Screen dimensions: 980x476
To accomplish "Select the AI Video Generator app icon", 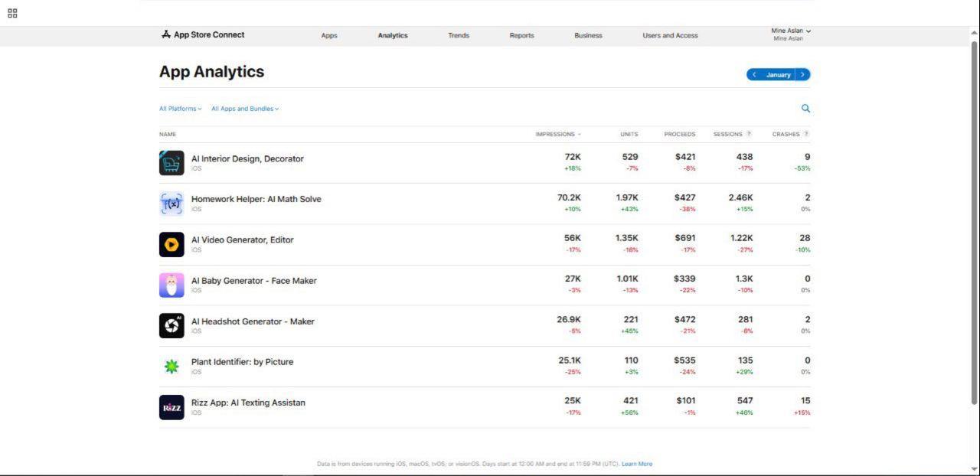I will tap(171, 244).
